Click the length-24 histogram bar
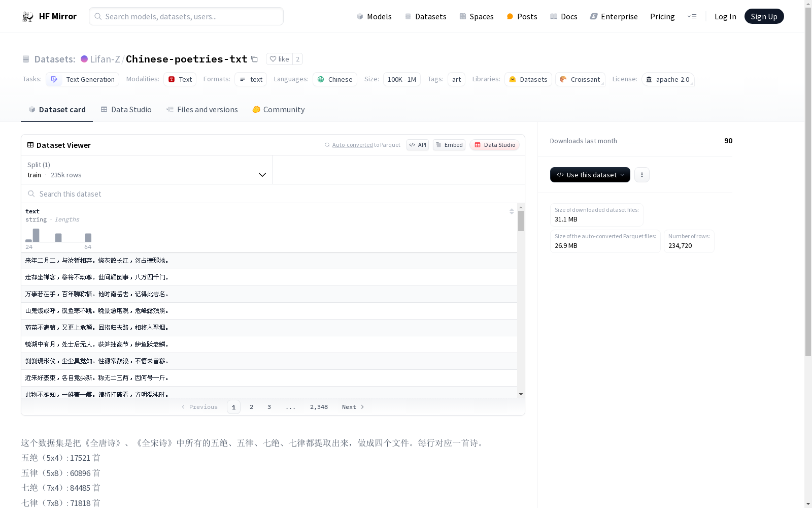This screenshot has height=508, width=812. pyautogui.click(x=28, y=240)
